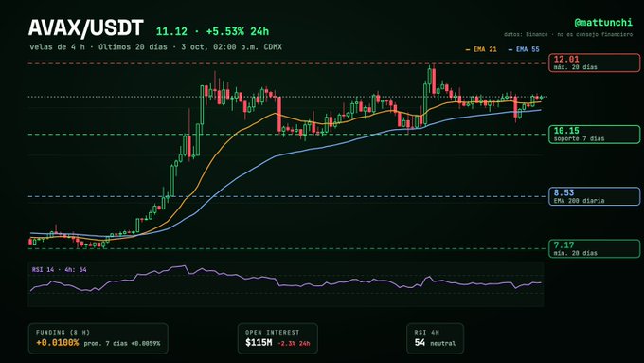The image size is (644, 363).
Task: Click the EMA 55 legend entry
Action: click(524, 49)
